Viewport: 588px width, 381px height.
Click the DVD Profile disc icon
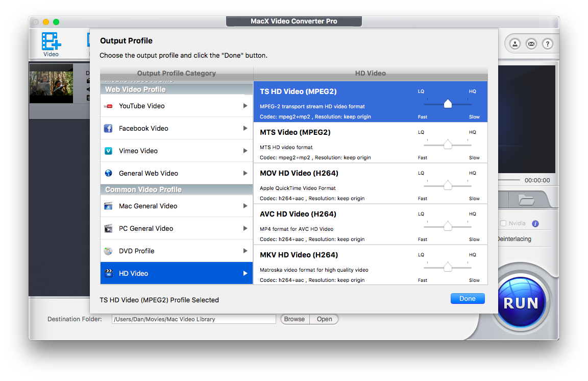(108, 251)
